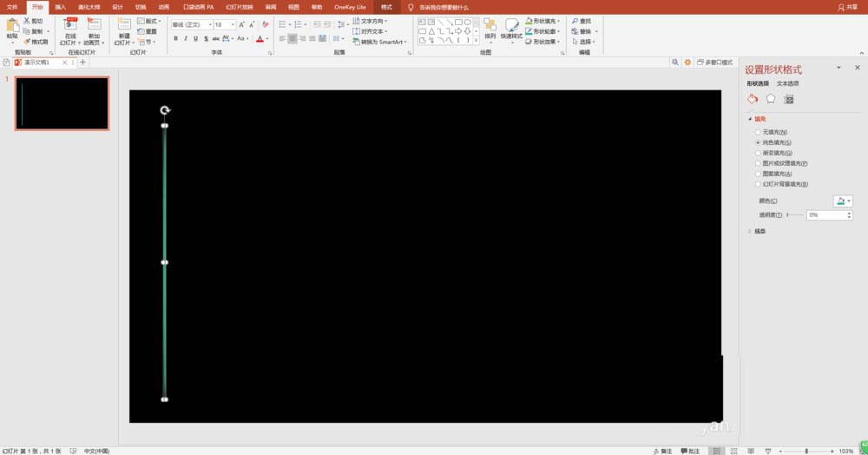Open Fill & Line paint bucket tab

point(753,99)
